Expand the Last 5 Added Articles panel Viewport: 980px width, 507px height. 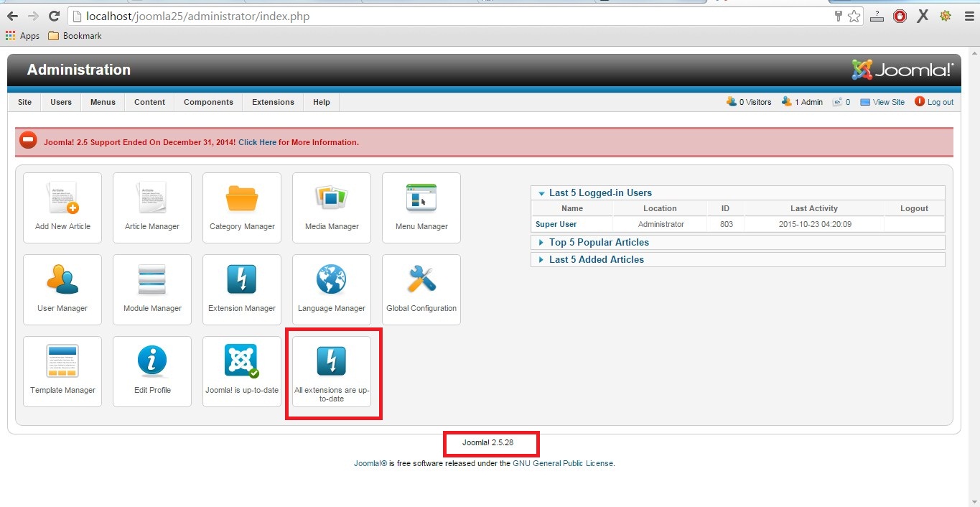(596, 260)
